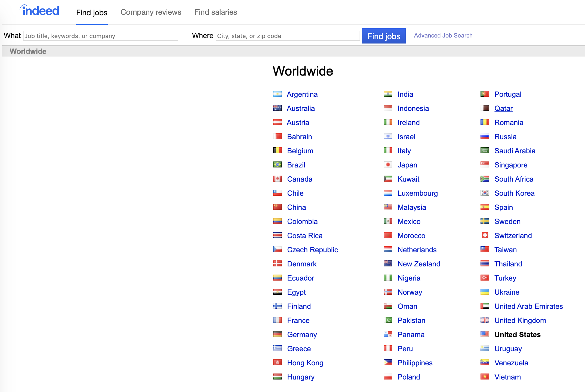This screenshot has width=585, height=392.
Task: Click the South Korea flag icon
Action: 485,193
